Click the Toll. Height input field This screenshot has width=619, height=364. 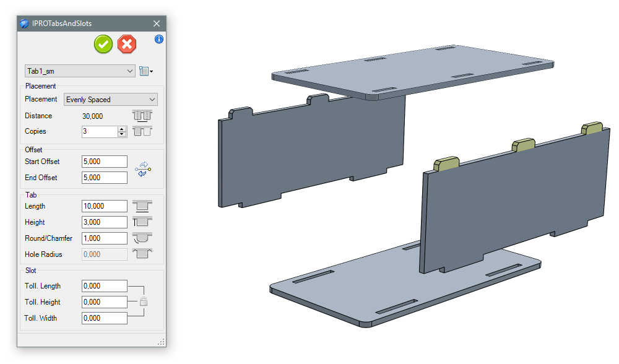click(x=105, y=303)
